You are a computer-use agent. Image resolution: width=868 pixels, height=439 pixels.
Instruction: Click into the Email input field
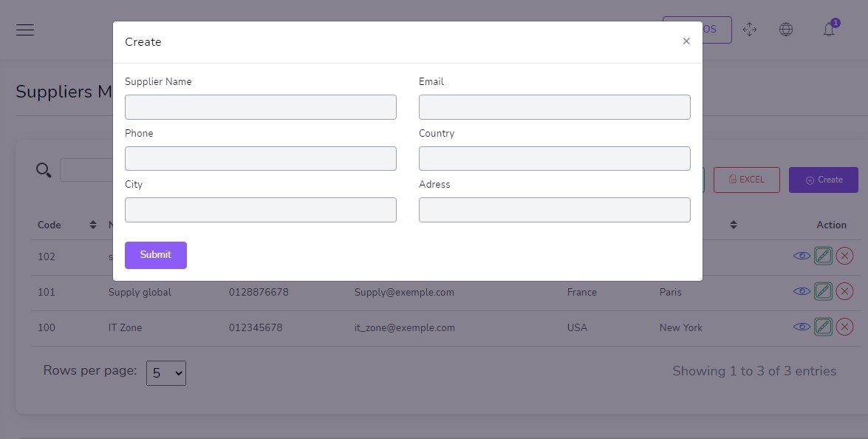[x=554, y=107]
